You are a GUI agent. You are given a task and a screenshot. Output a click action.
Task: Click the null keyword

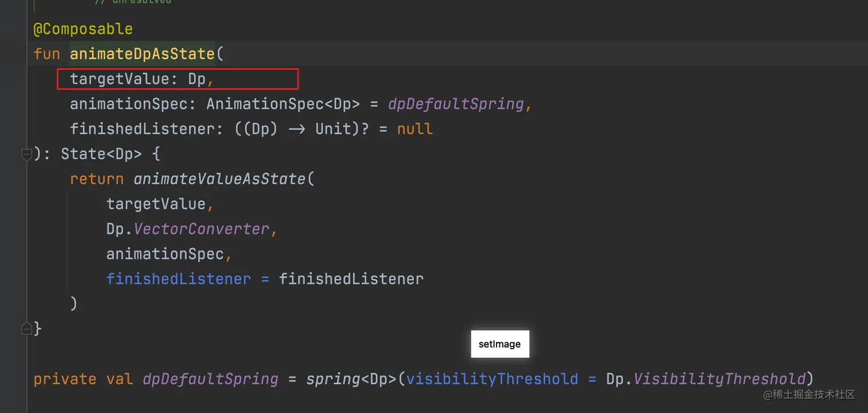[414, 129]
